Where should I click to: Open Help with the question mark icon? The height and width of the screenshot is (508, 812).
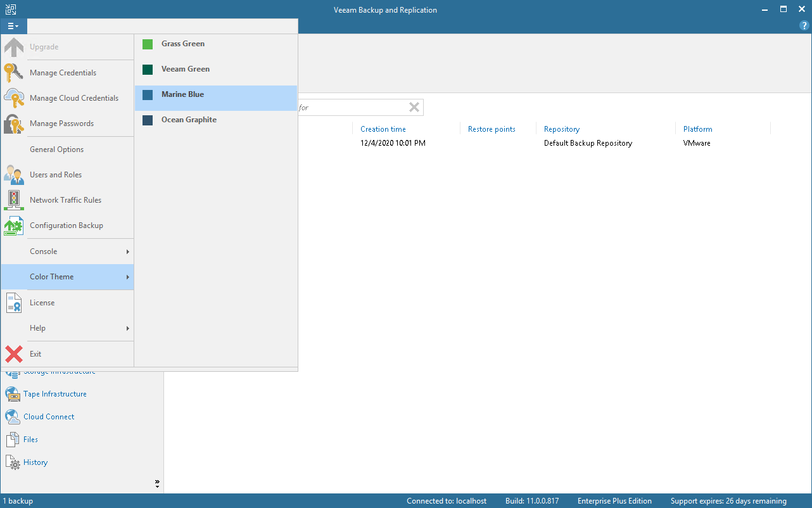coord(804,26)
